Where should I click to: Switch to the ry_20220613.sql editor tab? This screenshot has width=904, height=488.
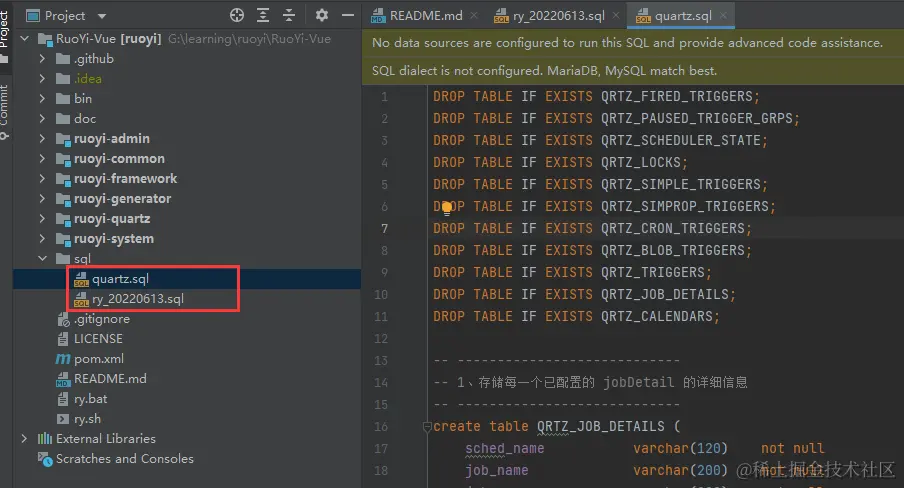pyautogui.click(x=558, y=16)
